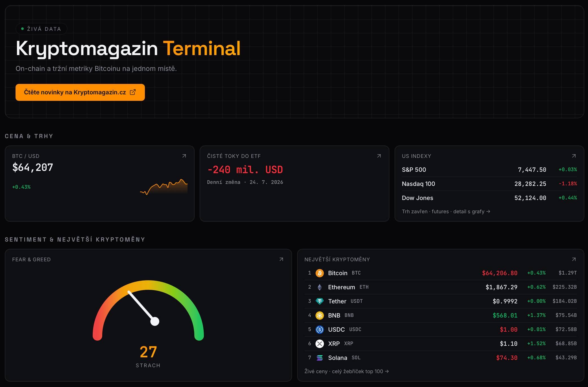Click the Fear & Greed gauge needle
The width and height of the screenshot is (588, 387).
[143, 308]
